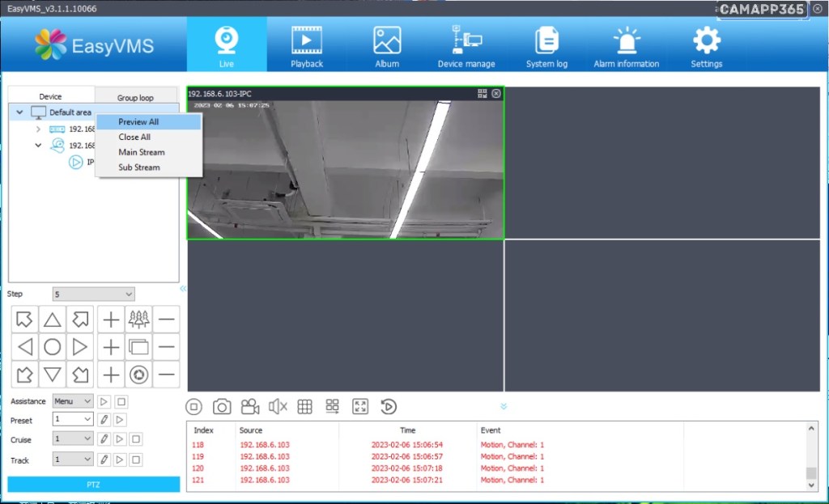829x504 pixels.
Task: Enter fullscreen with the expand icon
Action: (360, 407)
